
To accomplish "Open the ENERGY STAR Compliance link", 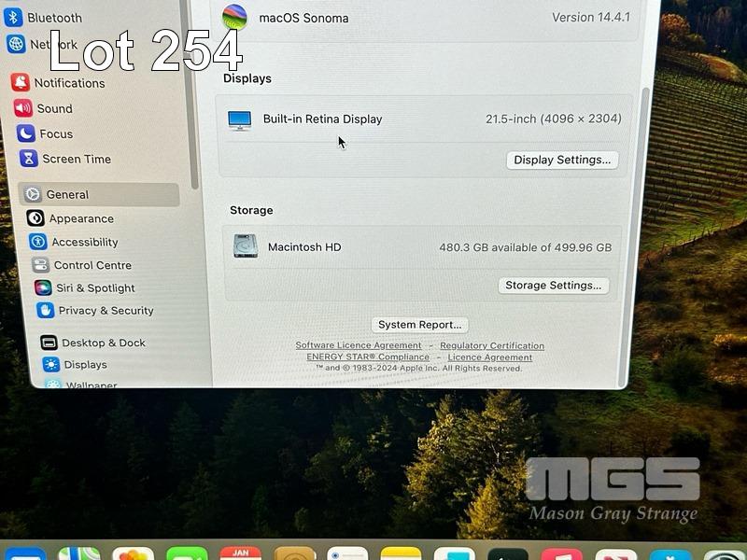I will coord(368,357).
